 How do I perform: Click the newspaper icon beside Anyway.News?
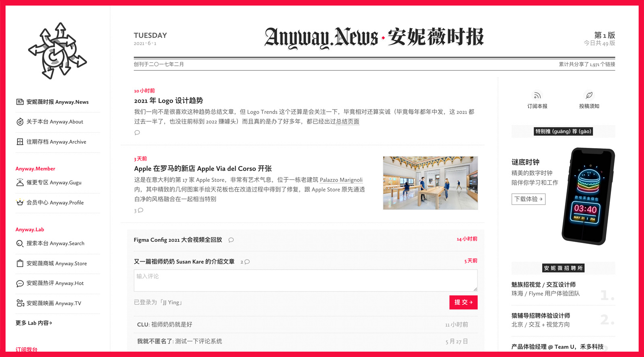[x=20, y=102]
